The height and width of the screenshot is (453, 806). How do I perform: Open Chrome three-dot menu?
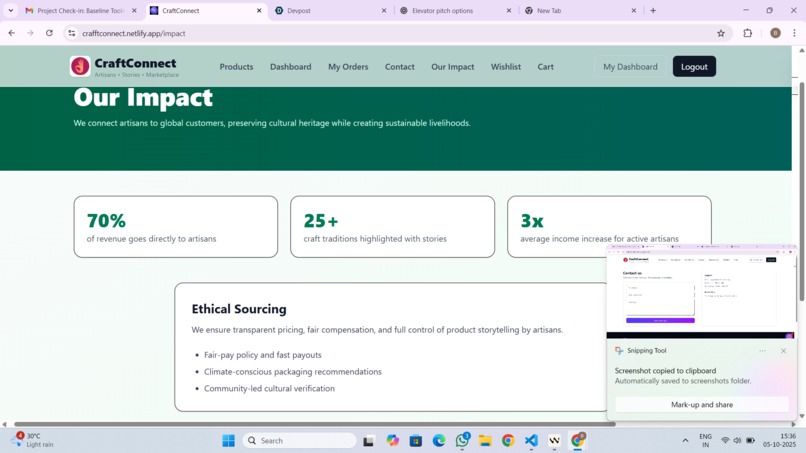[x=794, y=33]
